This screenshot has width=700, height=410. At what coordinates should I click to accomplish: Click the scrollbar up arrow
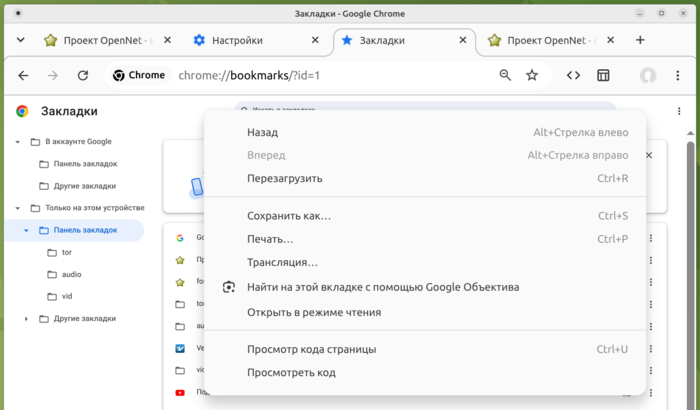pos(691,133)
